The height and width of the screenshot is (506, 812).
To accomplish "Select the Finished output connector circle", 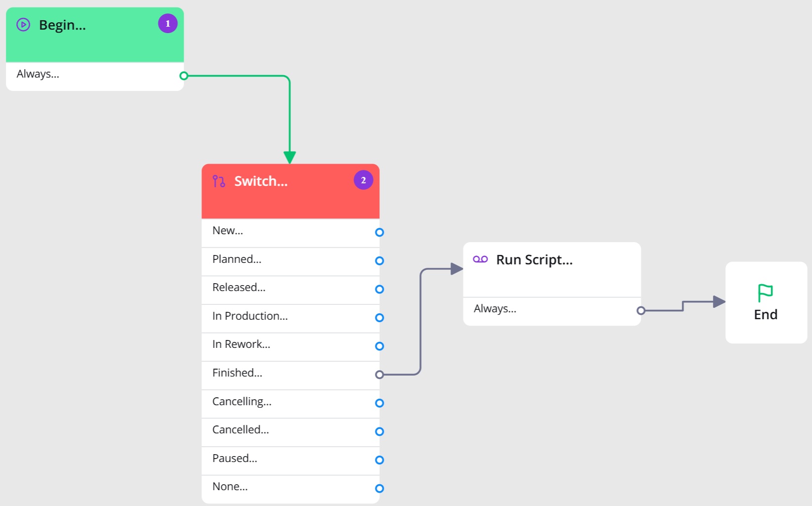I will coord(379,375).
